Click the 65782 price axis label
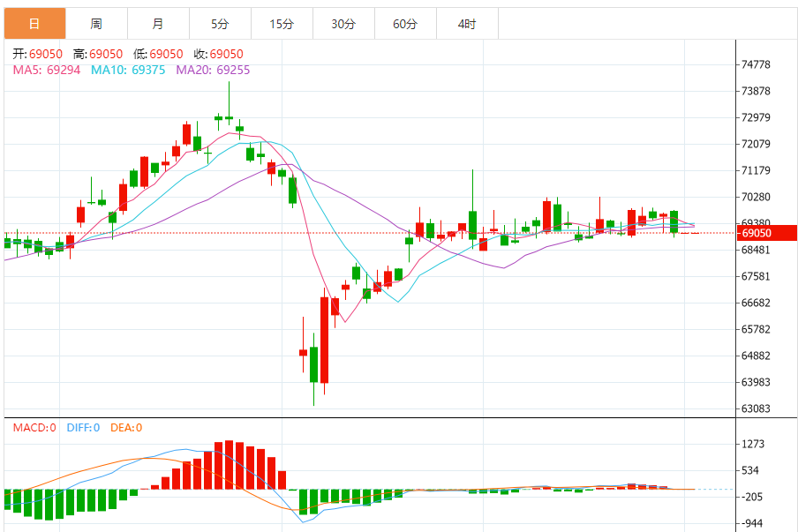The image size is (798, 532). pyautogui.click(x=756, y=329)
